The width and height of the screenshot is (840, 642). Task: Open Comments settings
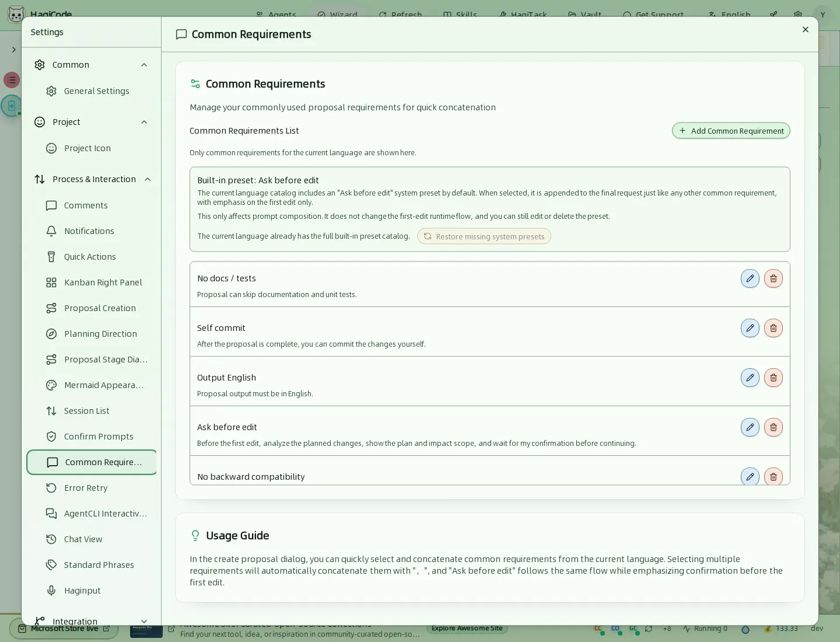92,205
